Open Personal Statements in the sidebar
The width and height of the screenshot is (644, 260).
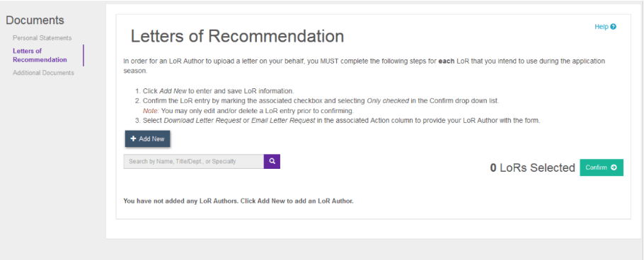tap(42, 37)
